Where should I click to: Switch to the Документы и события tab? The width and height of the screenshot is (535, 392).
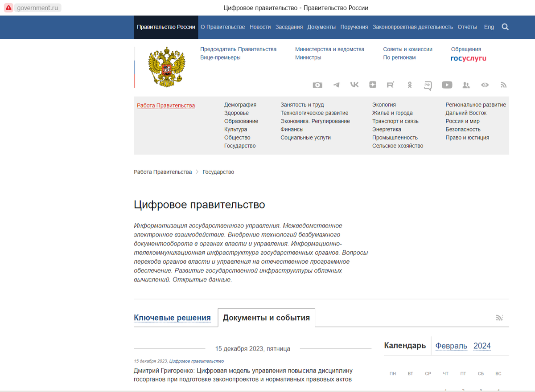pos(266,318)
